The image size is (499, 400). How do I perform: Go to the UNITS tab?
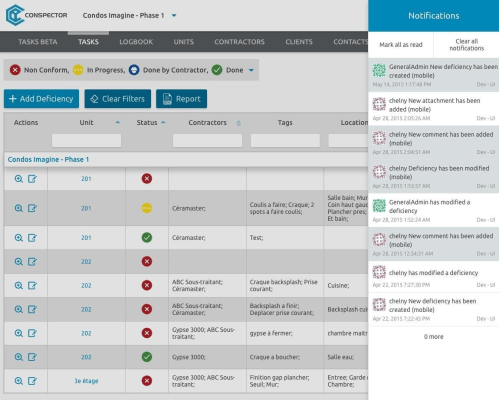184,42
